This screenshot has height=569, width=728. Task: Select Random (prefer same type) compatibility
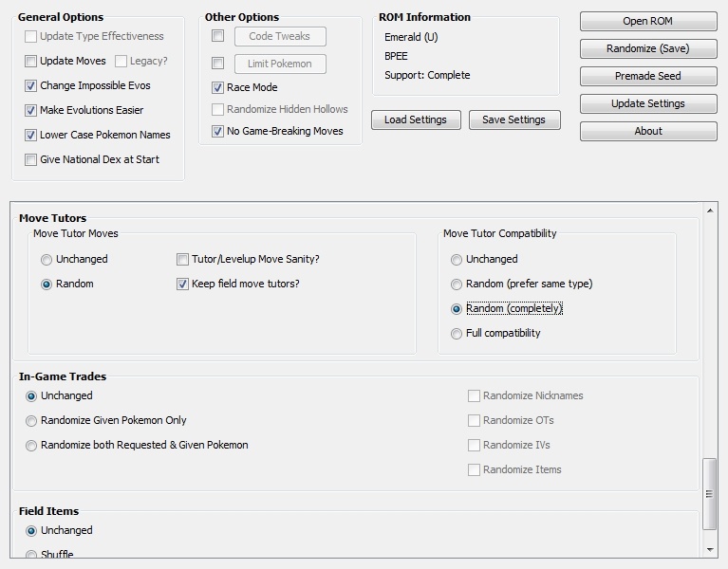(x=457, y=284)
